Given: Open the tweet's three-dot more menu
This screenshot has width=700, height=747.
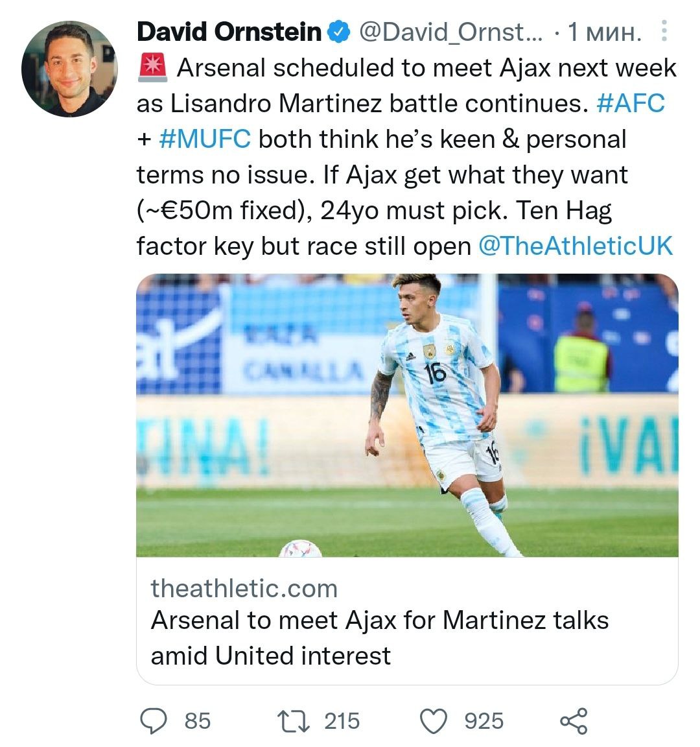Looking at the screenshot, I should click(663, 31).
